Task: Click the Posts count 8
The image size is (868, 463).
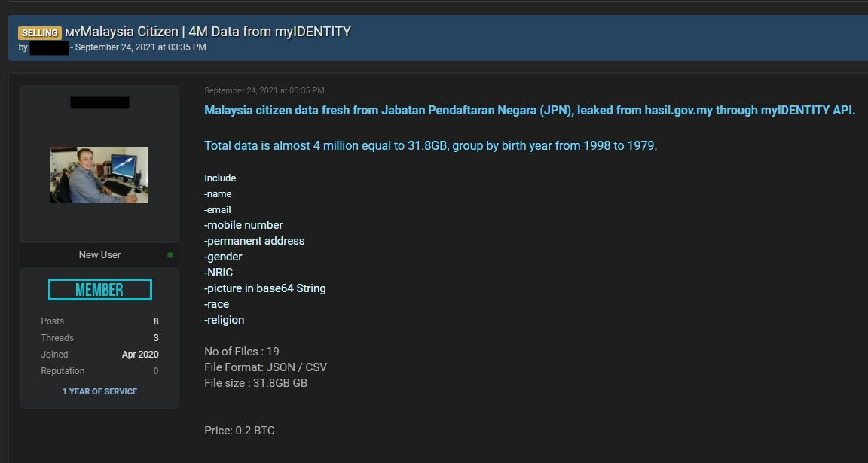Action: 155,321
